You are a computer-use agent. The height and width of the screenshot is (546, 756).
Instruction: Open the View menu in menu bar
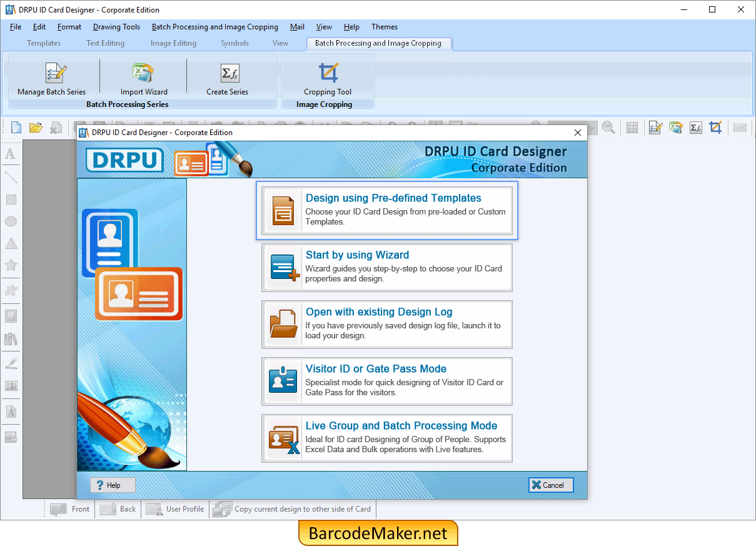pos(324,27)
